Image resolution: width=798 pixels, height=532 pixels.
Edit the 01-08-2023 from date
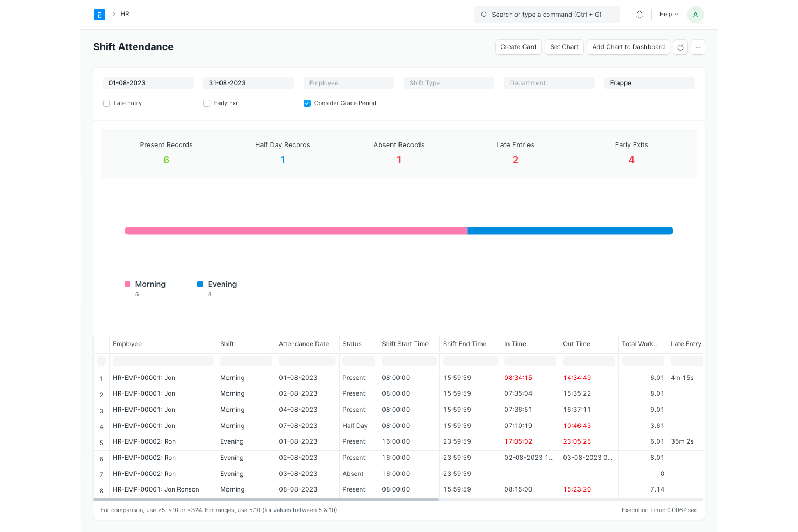coord(148,83)
